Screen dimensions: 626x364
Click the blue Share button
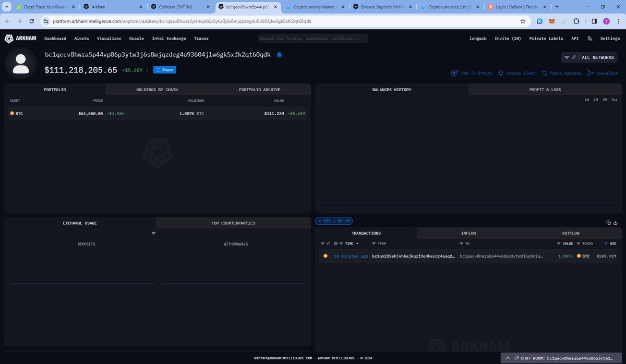click(165, 70)
